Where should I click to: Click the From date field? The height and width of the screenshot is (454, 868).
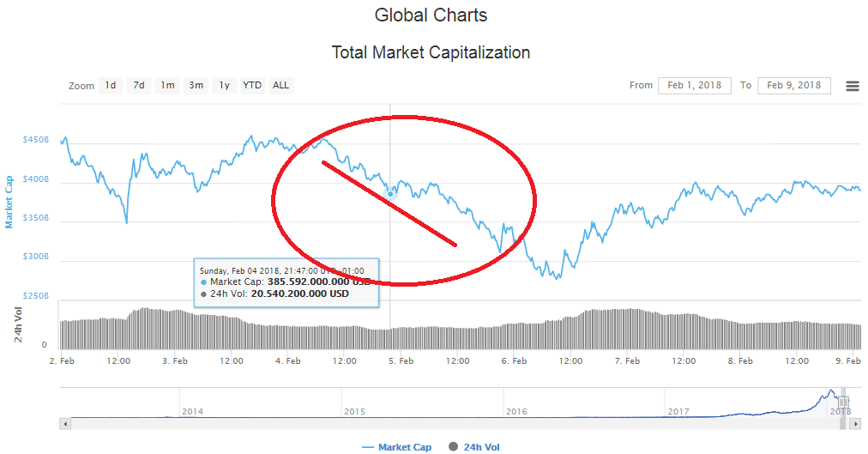695,85
